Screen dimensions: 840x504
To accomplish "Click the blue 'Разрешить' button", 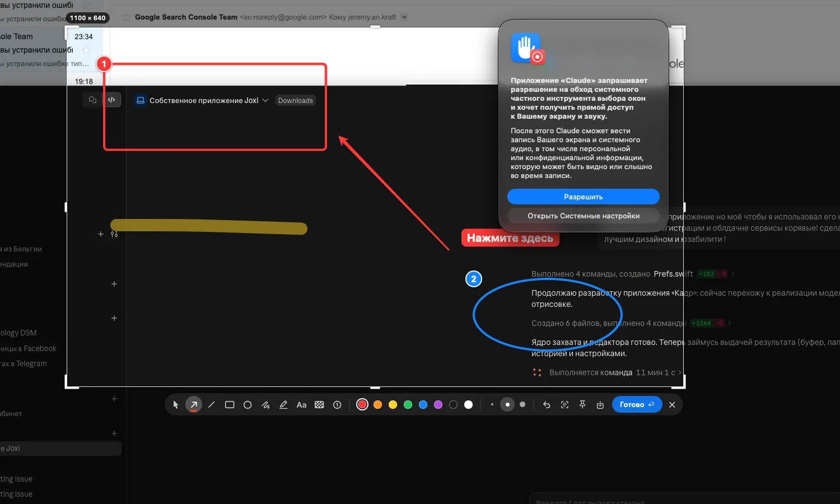I will (584, 197).
